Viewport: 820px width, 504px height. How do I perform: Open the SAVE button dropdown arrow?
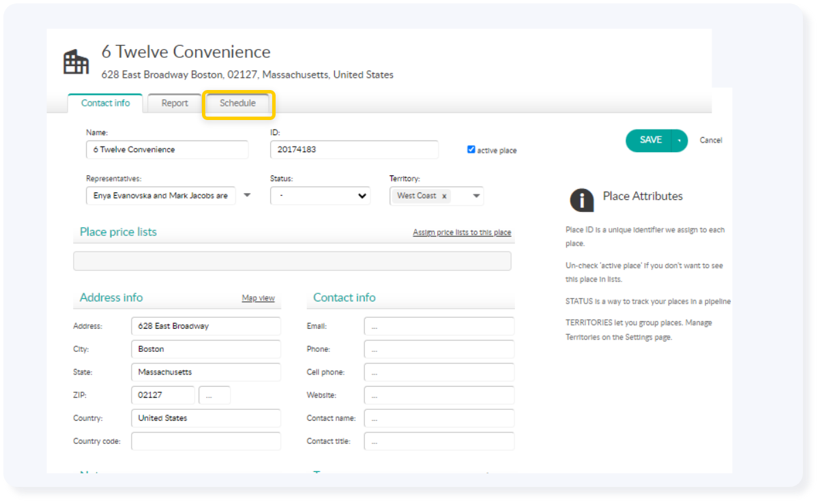click(679, 140)
